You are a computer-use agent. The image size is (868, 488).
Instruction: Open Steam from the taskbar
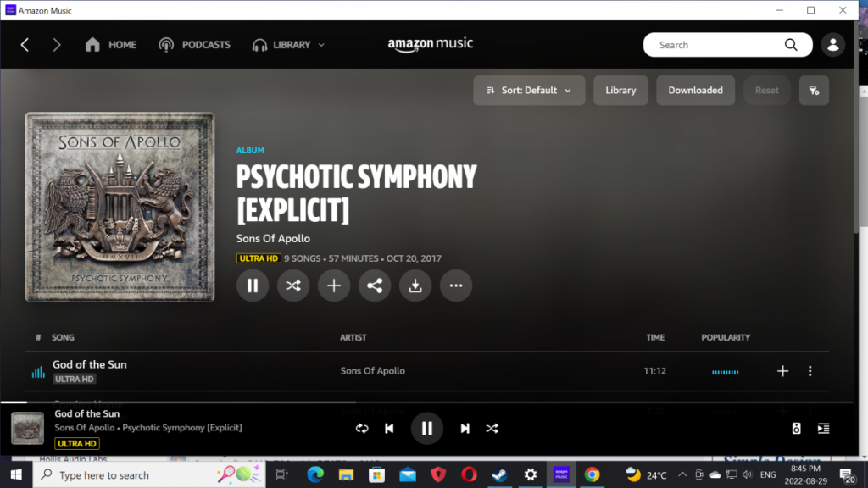[500, 474]
